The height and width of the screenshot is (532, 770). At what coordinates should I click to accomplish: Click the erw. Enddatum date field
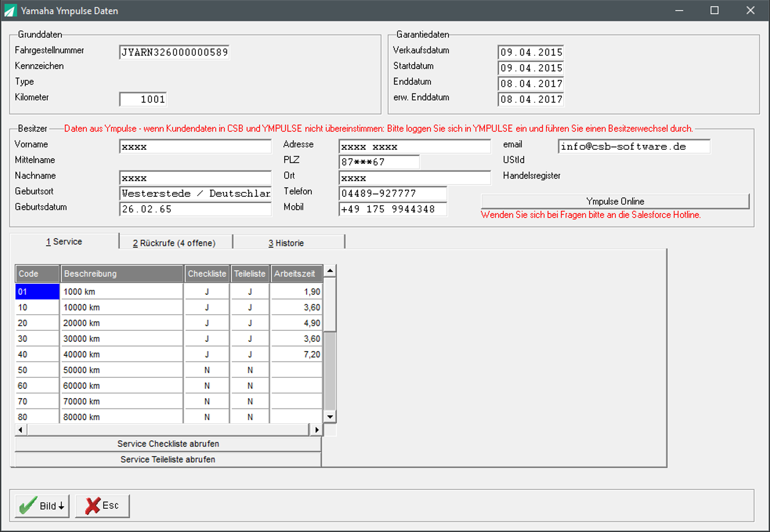pos(530,99)
